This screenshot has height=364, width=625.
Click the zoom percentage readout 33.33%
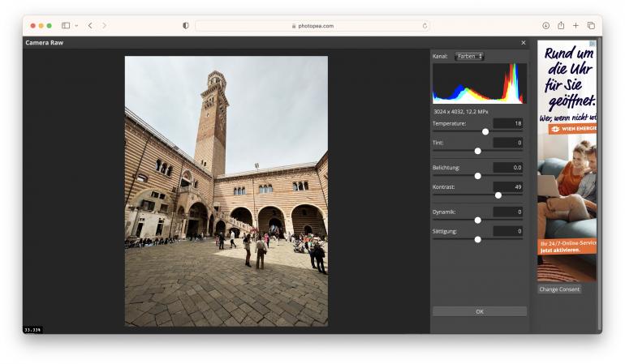pos(32,330)
